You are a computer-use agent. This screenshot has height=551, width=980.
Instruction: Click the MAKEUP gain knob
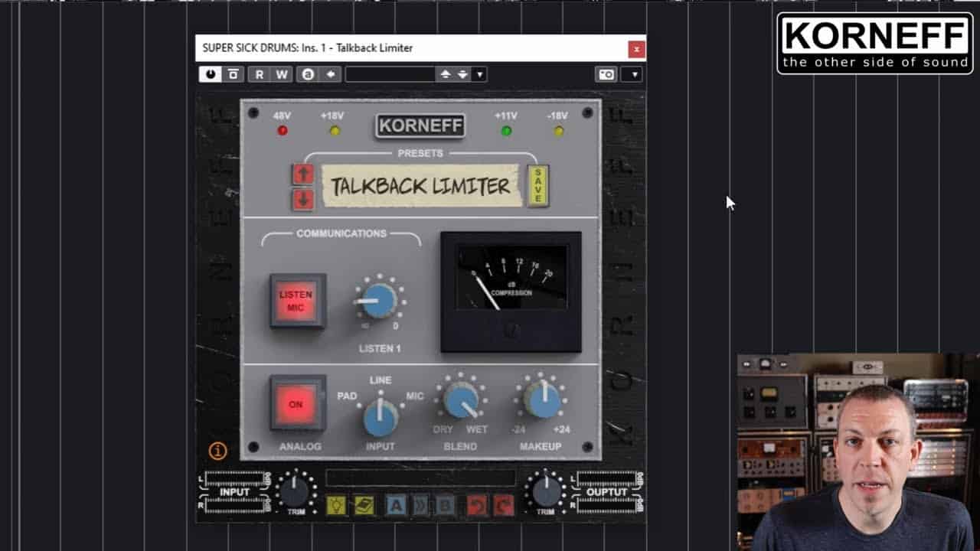coord(543,399)
